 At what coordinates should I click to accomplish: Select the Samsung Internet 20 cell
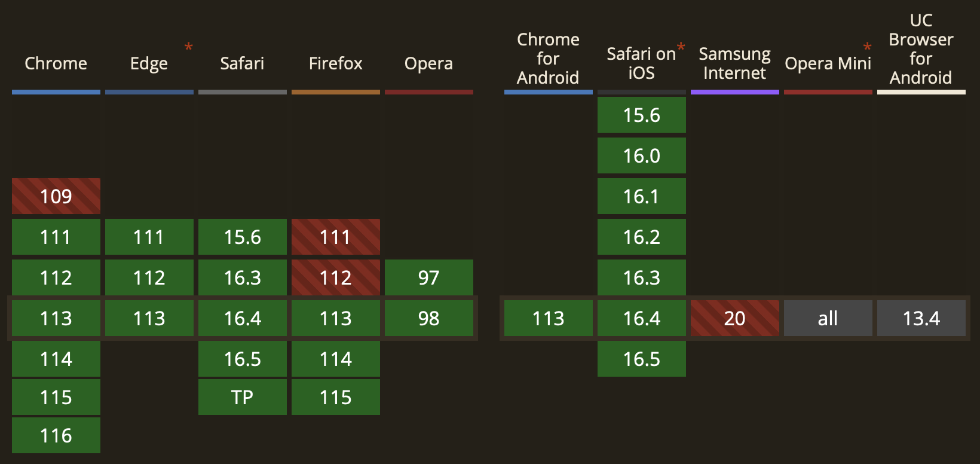coord(735,318)
